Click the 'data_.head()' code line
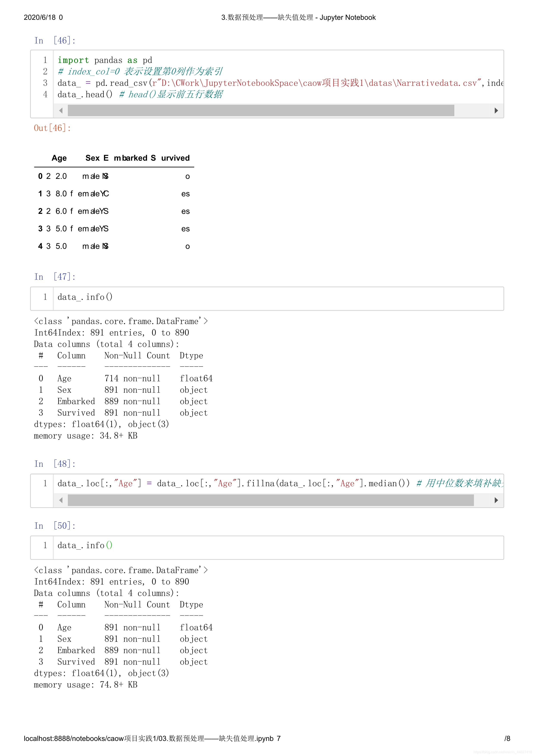Image resolution: width=534 pixels, height=756 pixels. [x=140, y=94]
